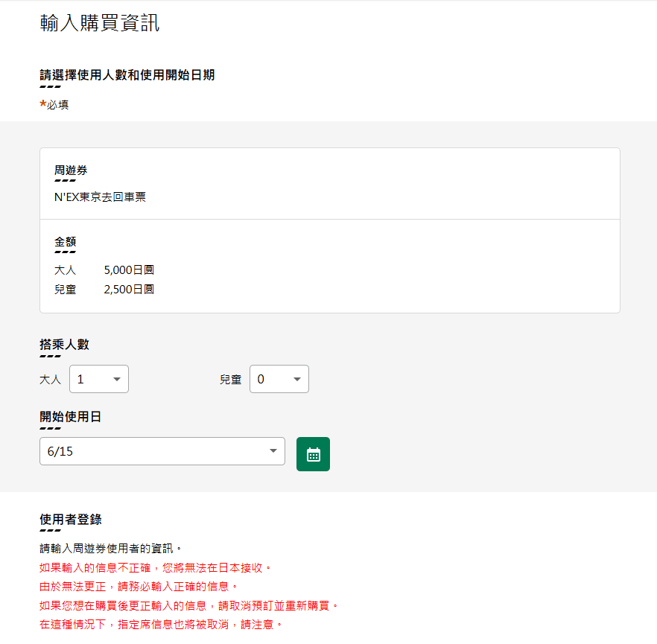Click the child price 2,500日圓
This screenshot has width=657, height=644.
pos(129,289)
